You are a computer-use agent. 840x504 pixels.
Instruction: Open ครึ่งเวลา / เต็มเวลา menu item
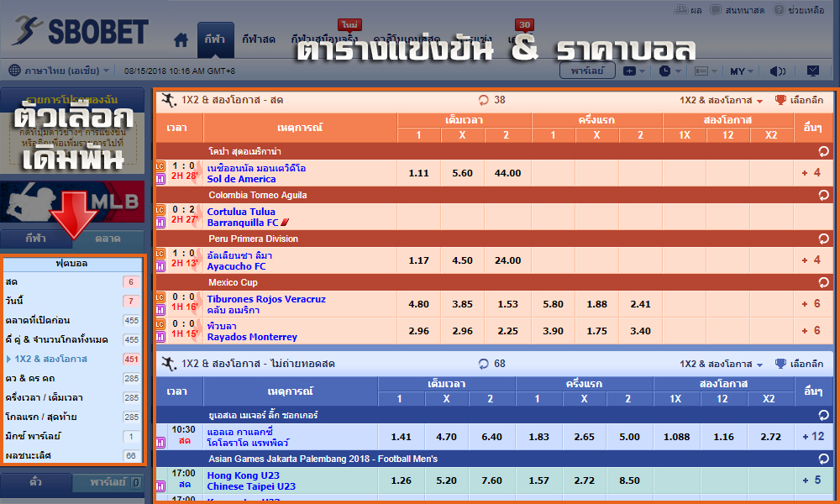click(x=71, y=397)
